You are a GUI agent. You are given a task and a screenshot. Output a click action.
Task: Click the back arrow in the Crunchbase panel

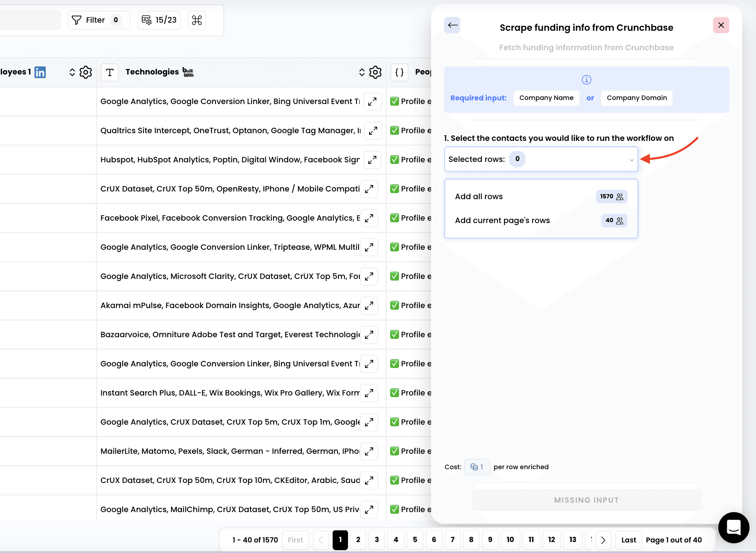pyautogui.click(x=453, y=26)
